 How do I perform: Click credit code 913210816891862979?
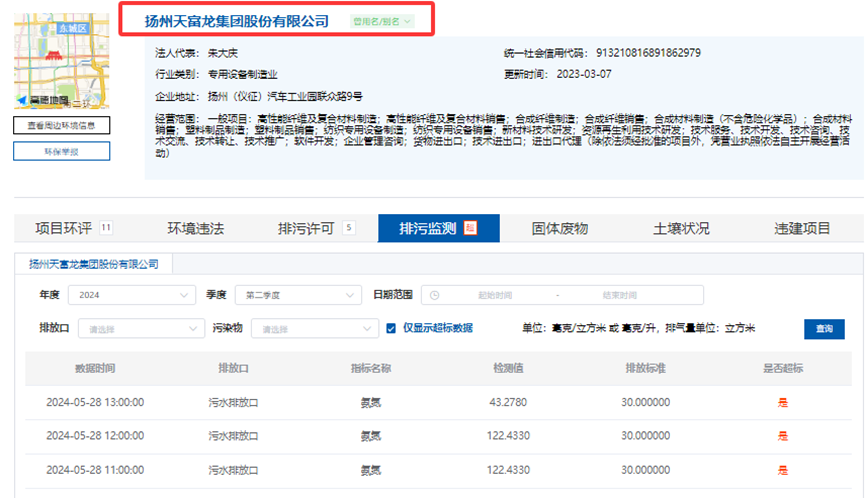(648, 53)
